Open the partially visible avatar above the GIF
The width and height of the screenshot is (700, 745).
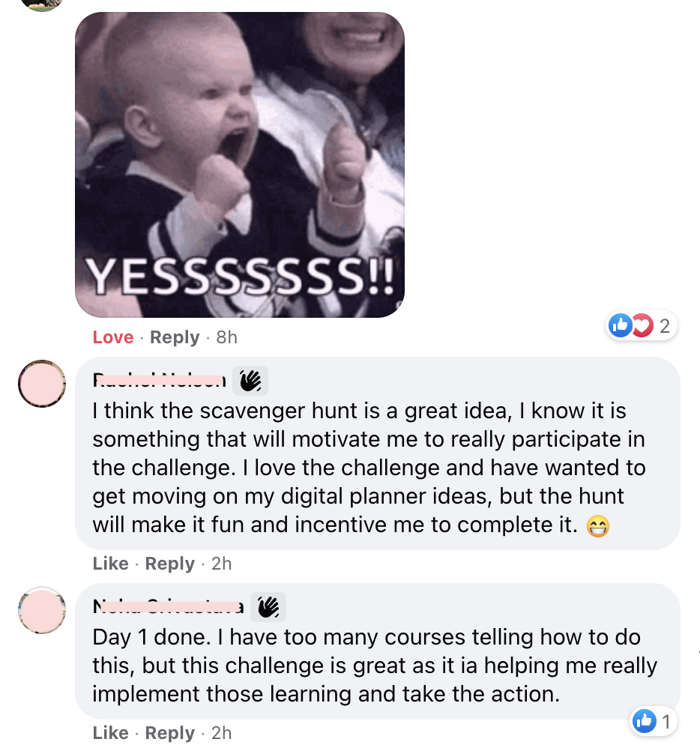(x=42, y=4)
